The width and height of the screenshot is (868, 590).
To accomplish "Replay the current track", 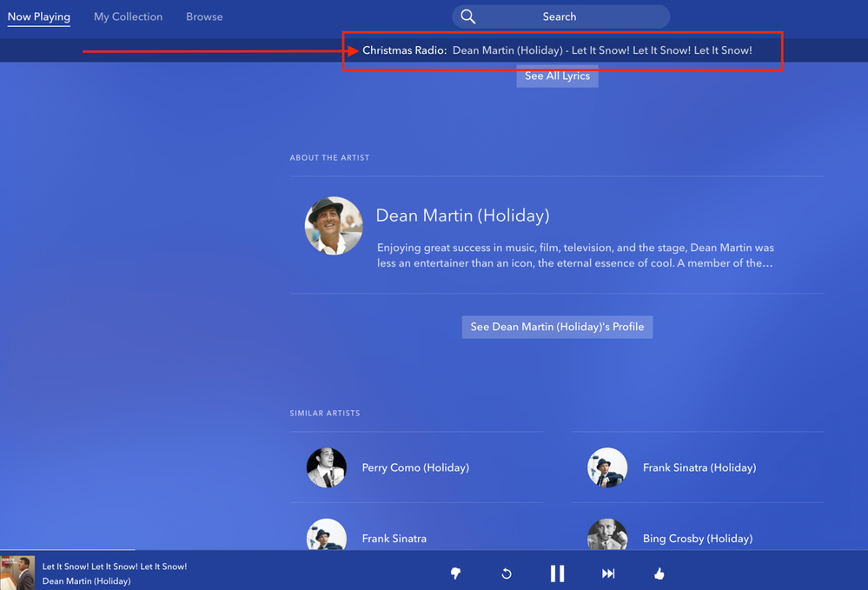I will tap(507, 573).
